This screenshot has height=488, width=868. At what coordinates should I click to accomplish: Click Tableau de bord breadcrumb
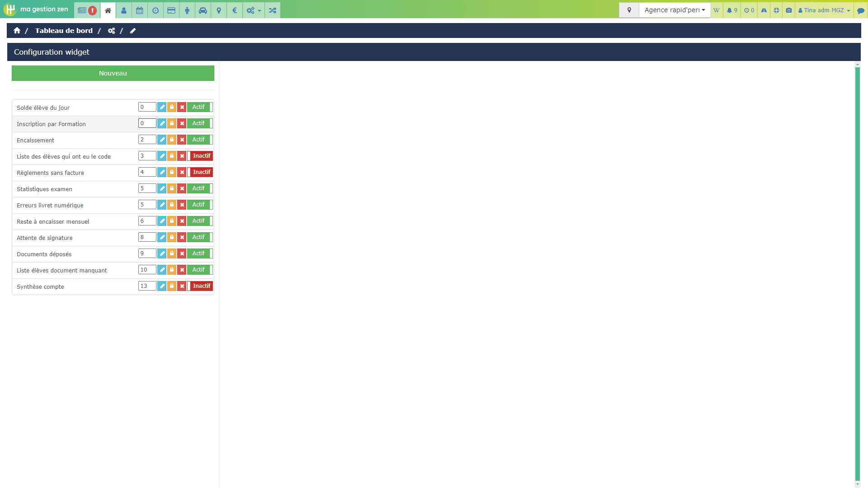[x=64, y=31]
